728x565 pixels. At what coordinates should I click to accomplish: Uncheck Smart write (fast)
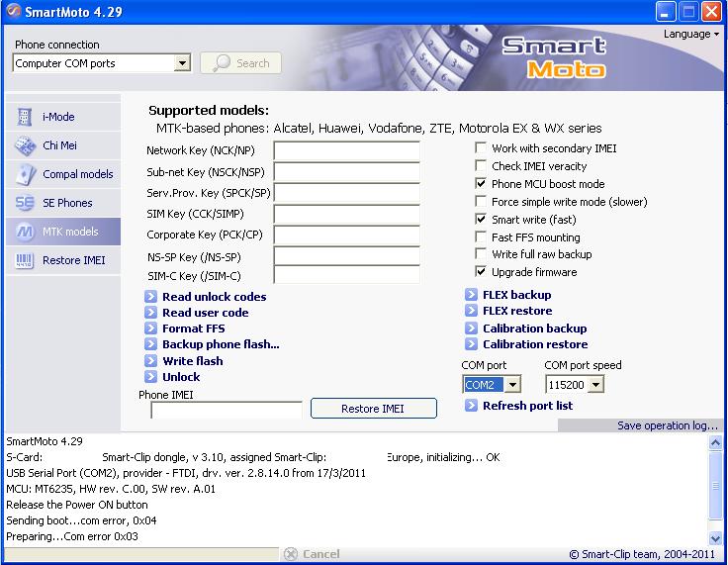(x=481, y=219)
